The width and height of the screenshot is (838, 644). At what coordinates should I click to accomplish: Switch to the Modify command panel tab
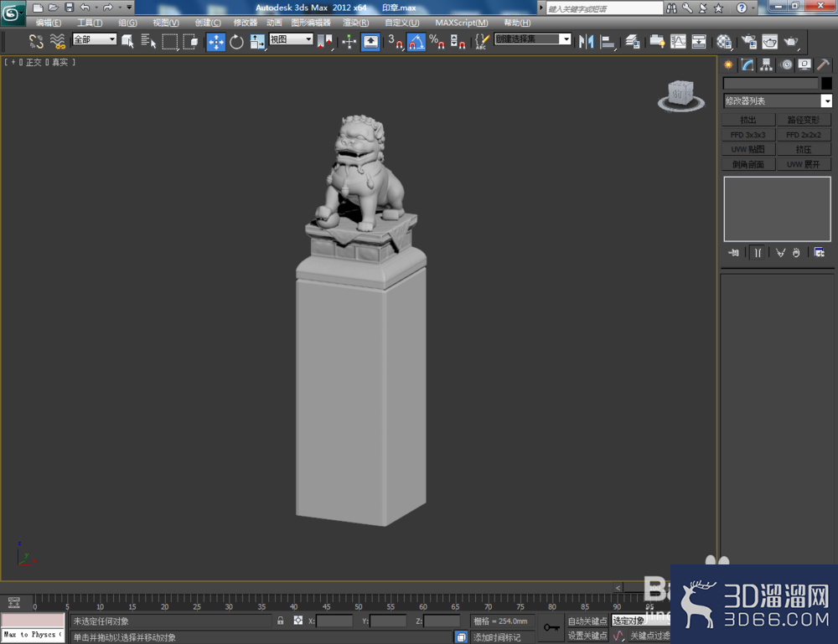click(747, 65)
